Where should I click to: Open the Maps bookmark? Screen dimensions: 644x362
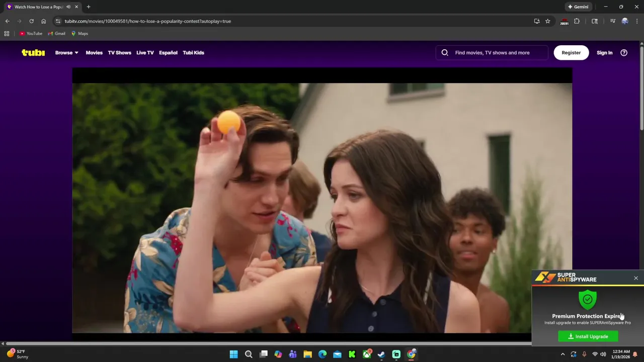pos(79,34)
